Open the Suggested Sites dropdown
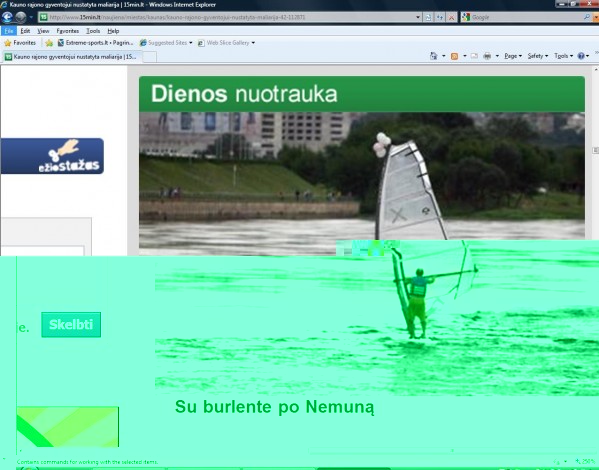 (166, 43)
